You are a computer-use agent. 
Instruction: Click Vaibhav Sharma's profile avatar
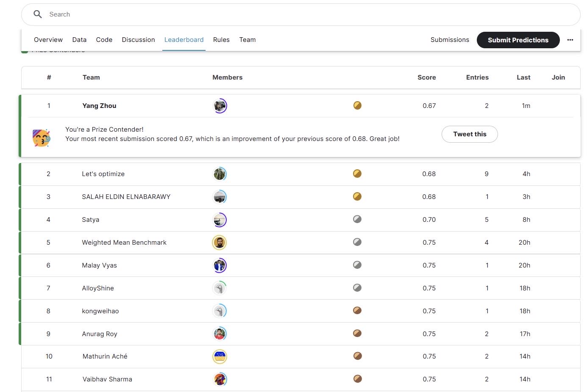tap(220, 379)
